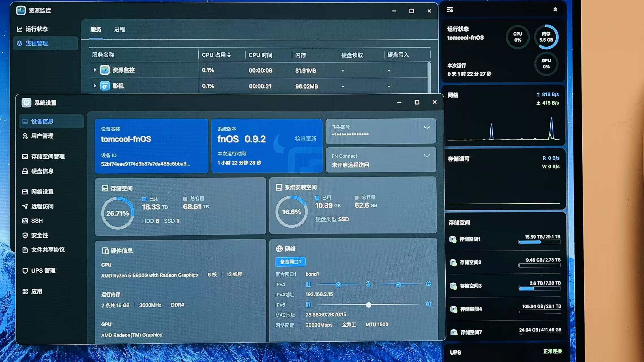The width and height of the screenshot is (644, 362).
Task: Select the 聚合网口1 network tab
Action: pos(290,262)
